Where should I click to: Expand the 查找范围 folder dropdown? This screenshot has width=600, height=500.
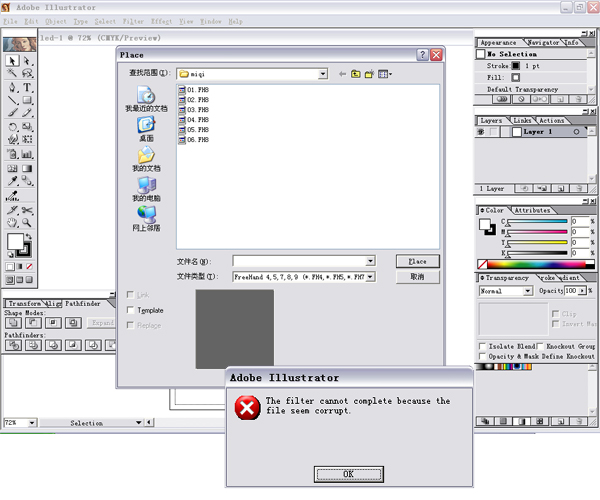point(323,74)
